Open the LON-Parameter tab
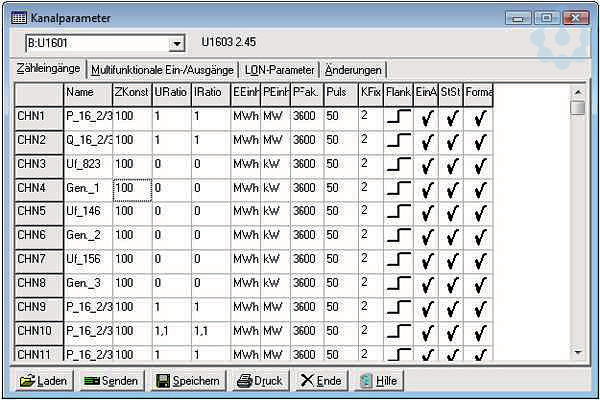Screen dimensions: 600x400 click(279, 70)
